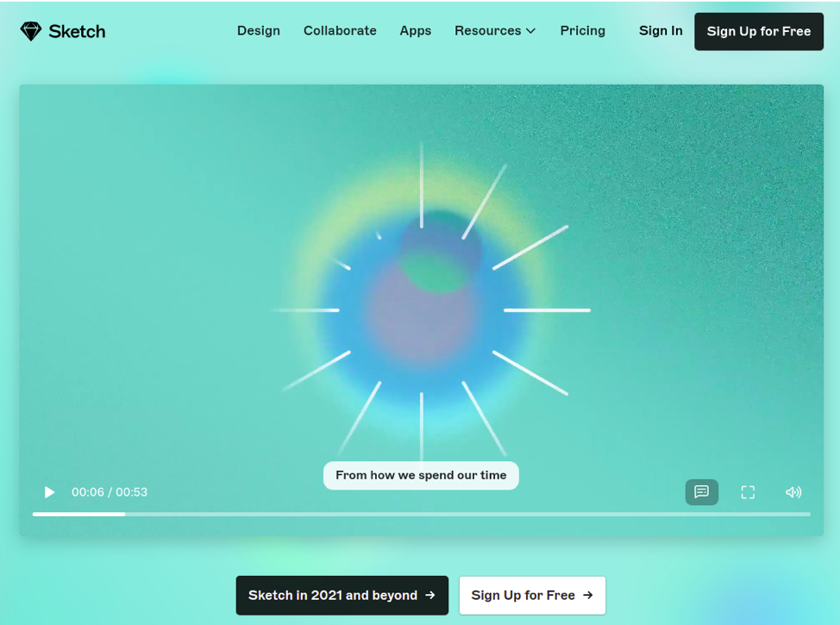Click the Sign In link

pos(661,31)
